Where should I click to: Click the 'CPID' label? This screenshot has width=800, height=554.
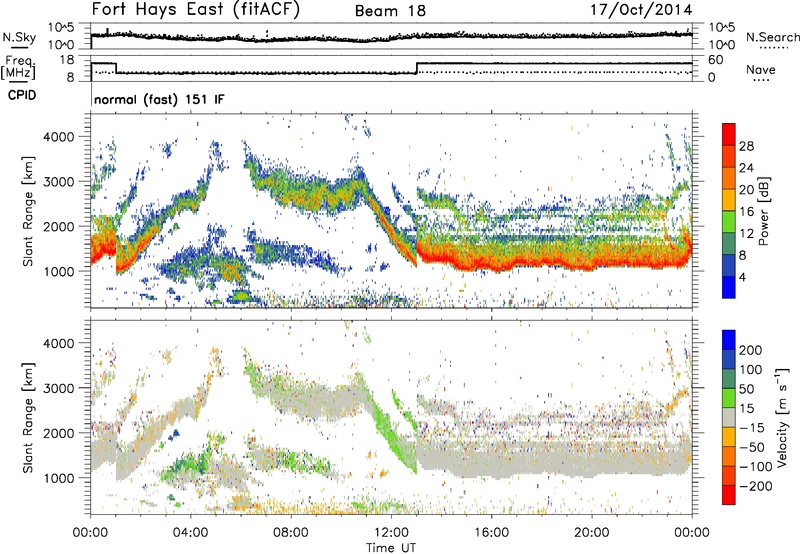tap(22, 95)
